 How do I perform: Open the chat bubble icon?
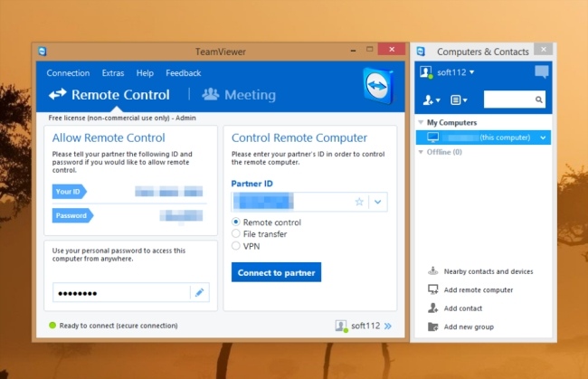point(542,71)
